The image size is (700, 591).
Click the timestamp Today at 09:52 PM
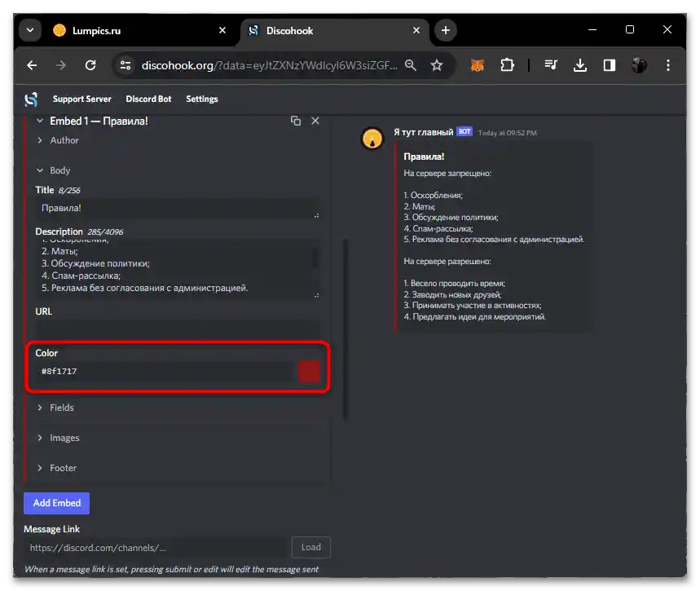point(507,133)
